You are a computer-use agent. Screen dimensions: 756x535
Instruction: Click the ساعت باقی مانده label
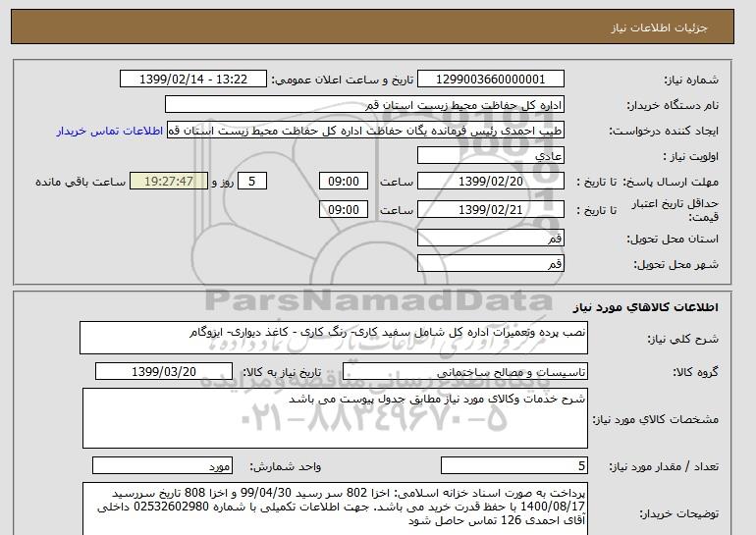[81, 182]
